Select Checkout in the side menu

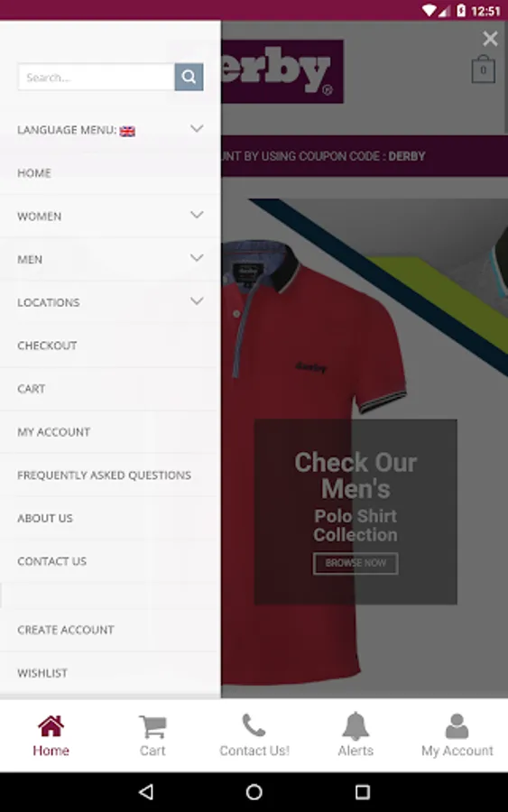pos(47,346)
